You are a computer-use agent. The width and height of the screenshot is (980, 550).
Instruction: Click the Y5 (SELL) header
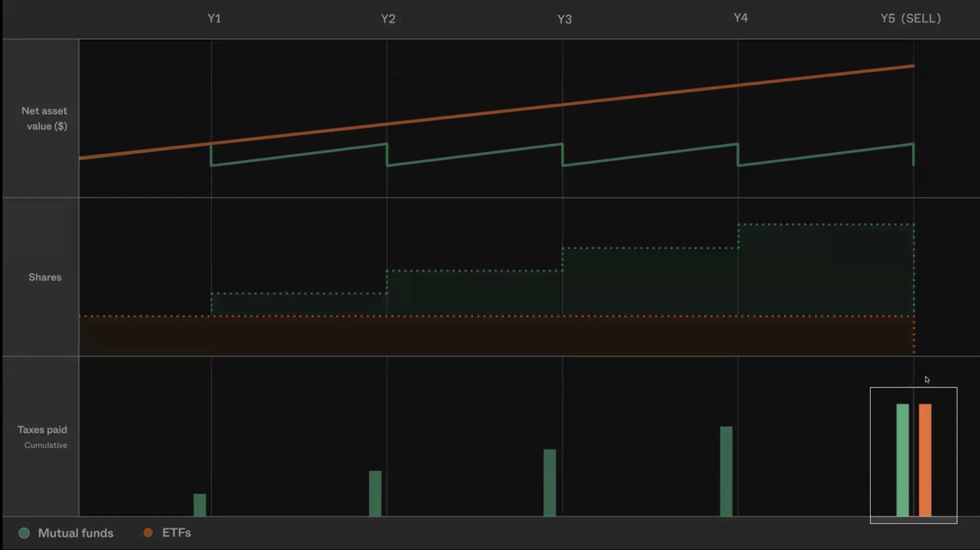click(910, 18)
